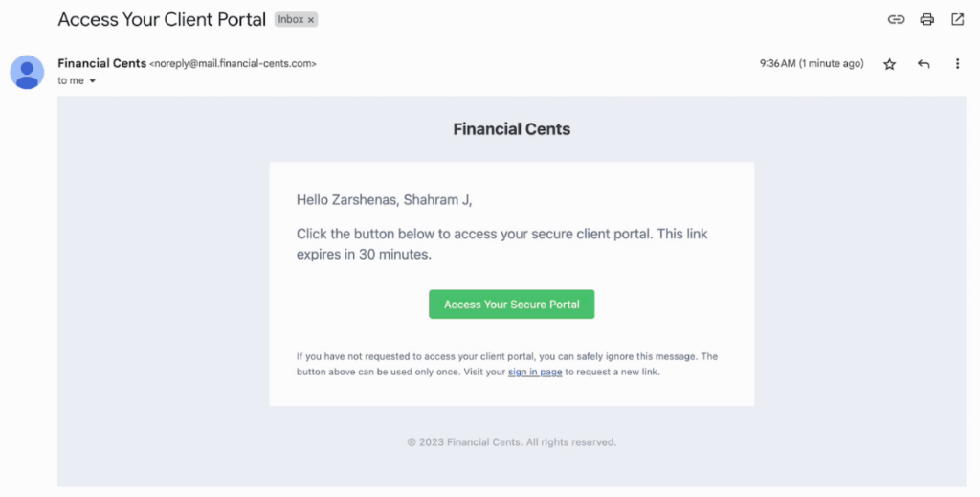Click the Financial Cents heading in email body
980x497 pixels.
511,129
